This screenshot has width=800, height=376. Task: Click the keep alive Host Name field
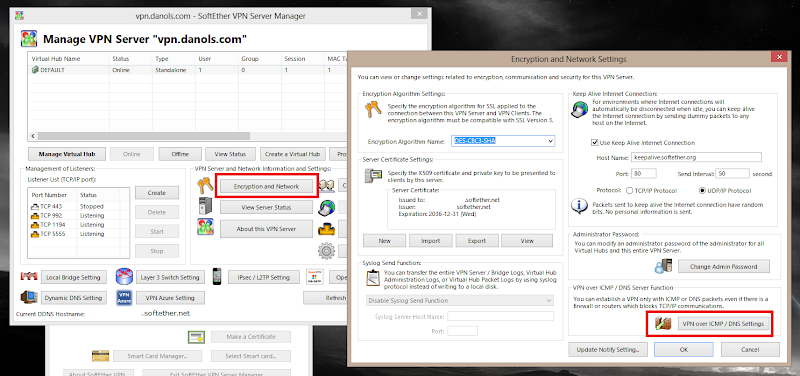(x=696, y=157)
